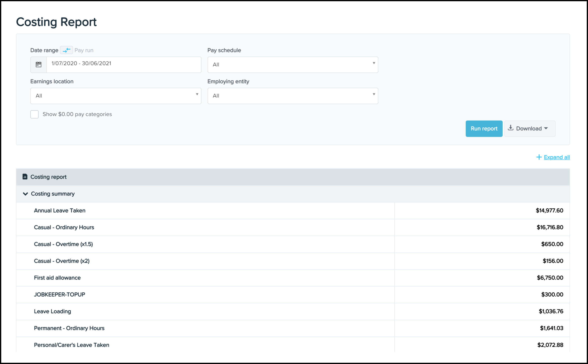Open the Earnings location dropdown
Screen dimensions: 588x364
coord(116,96)
